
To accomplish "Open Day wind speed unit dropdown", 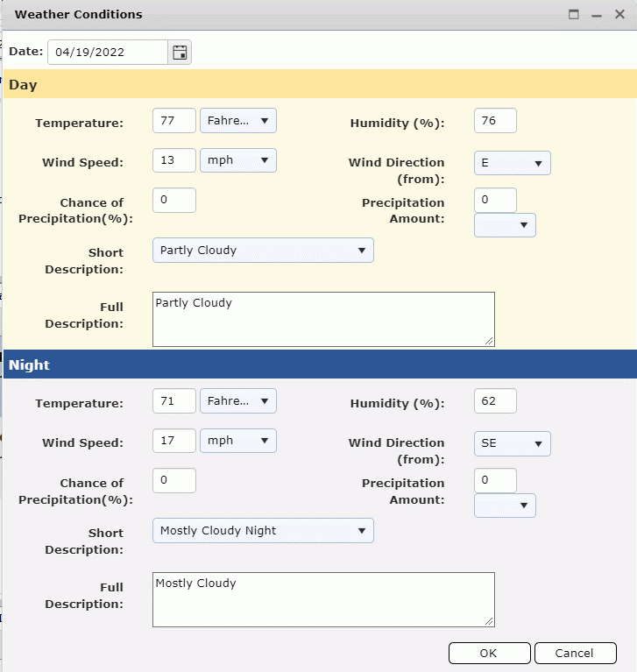I will coord(238,160).
